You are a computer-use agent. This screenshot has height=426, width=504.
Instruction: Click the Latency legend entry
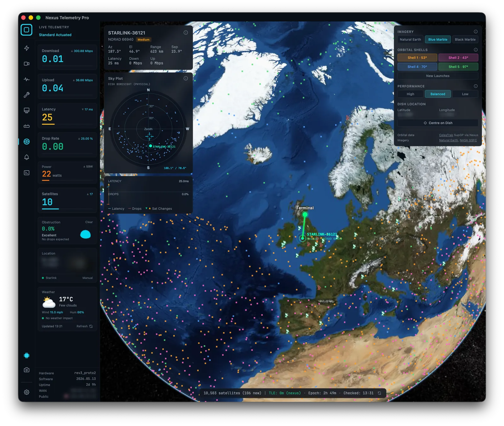(116, 209)
